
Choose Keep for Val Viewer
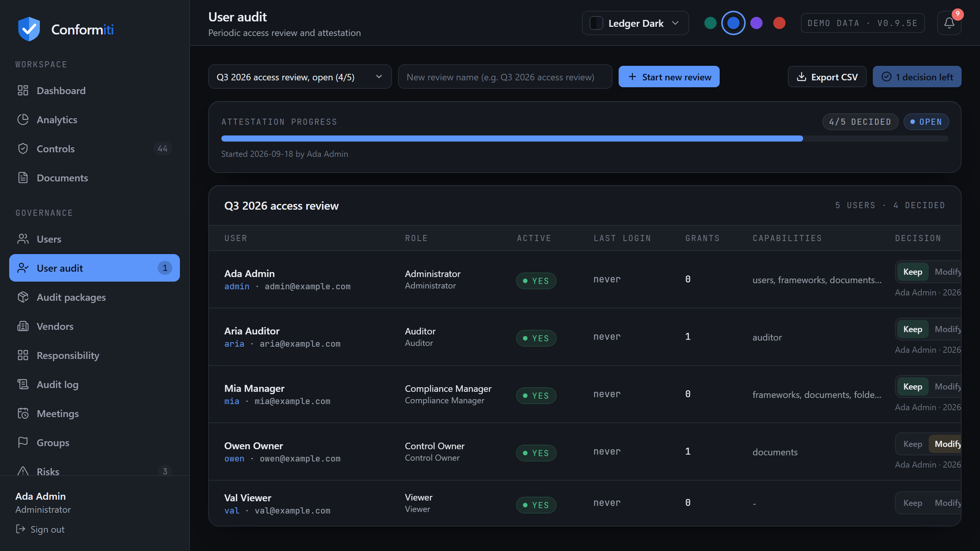[913, 503]
